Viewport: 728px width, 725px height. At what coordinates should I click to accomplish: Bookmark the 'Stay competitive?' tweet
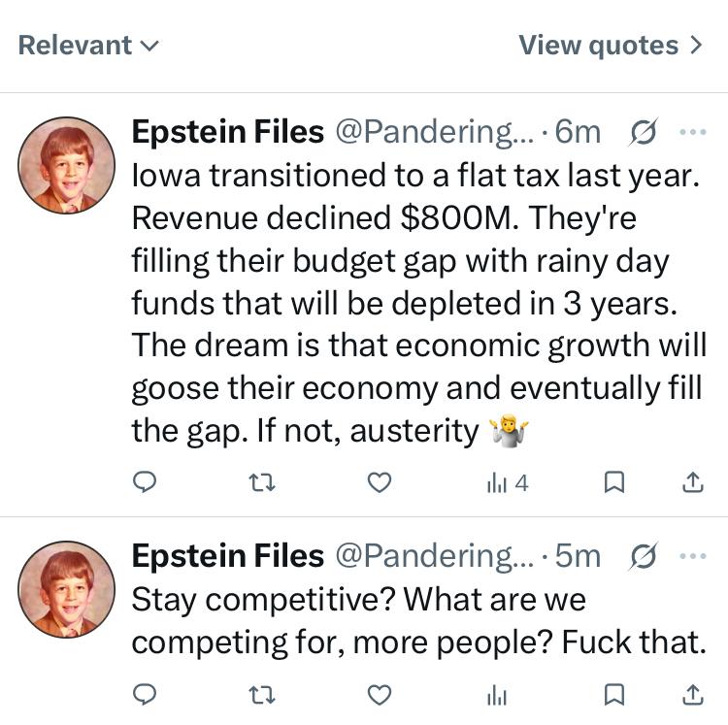(x=614, y=694)
